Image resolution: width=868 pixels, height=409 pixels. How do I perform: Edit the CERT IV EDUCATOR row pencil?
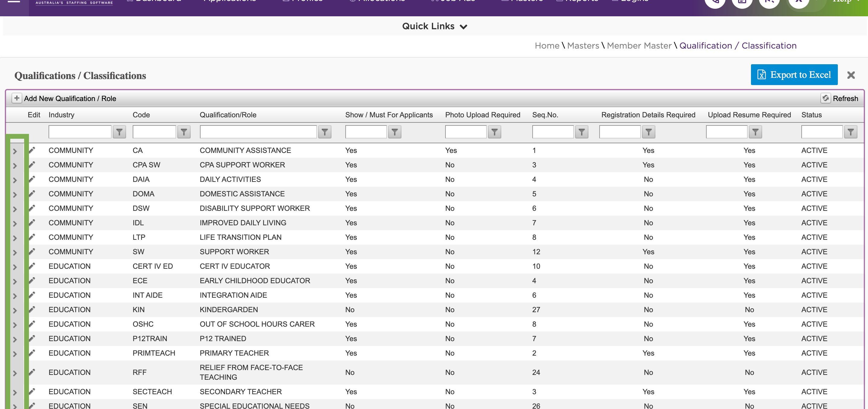coord(32,266)
